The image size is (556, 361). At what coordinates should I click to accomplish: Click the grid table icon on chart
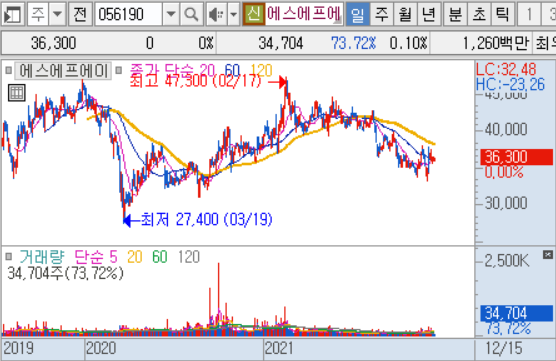coord(16,93)
